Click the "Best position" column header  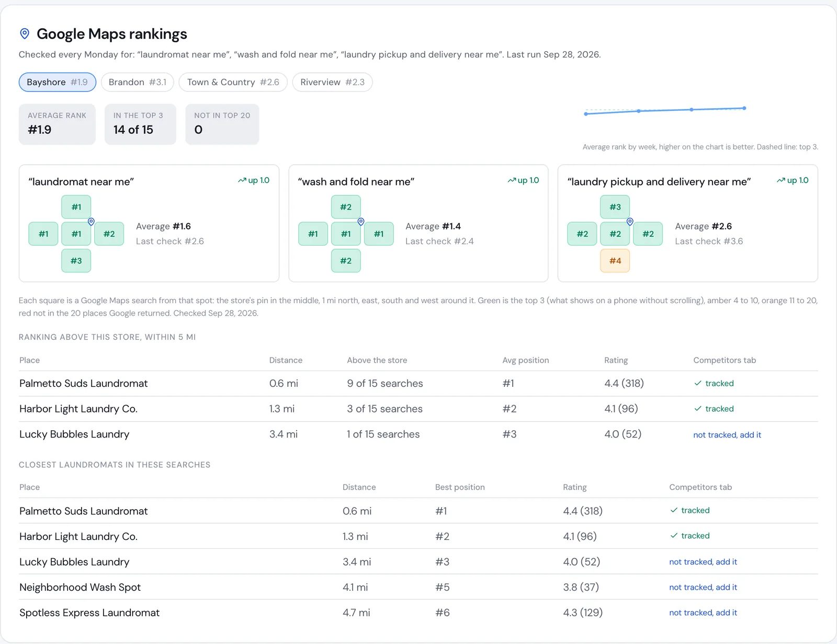460,487
